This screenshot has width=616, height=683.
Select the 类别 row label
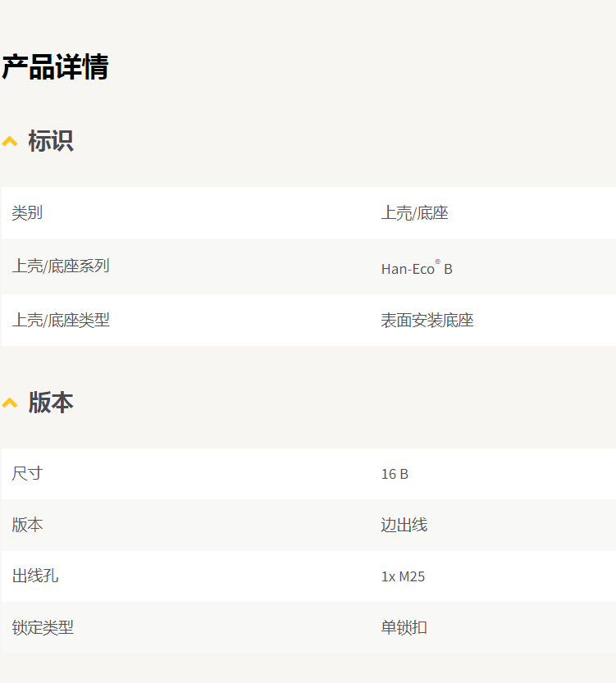[27, 213]
